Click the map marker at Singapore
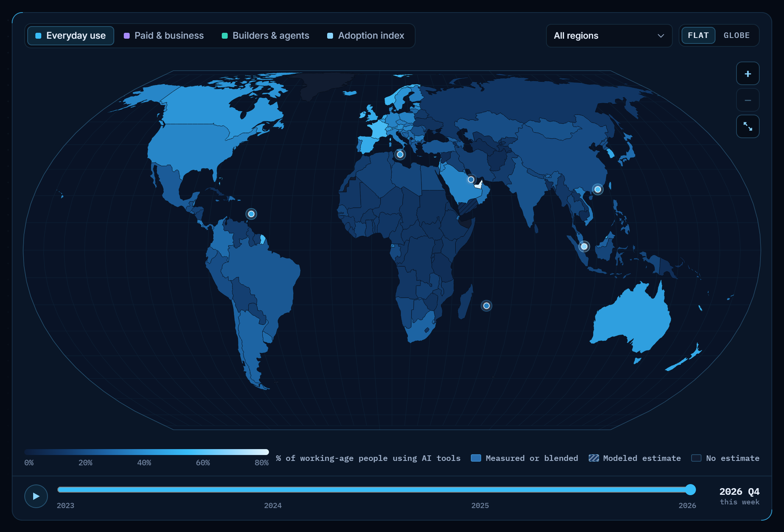784x532 pixels. (x=584, y=246)
